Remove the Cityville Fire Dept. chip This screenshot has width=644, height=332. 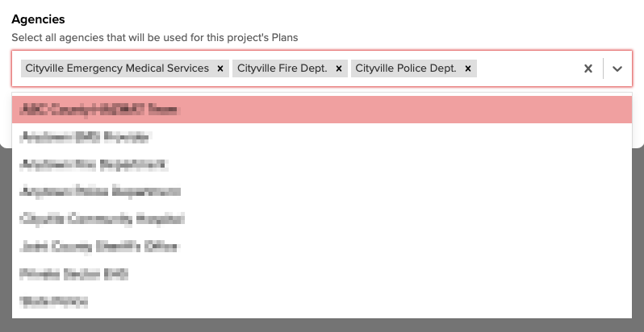(x=339, y=68)
